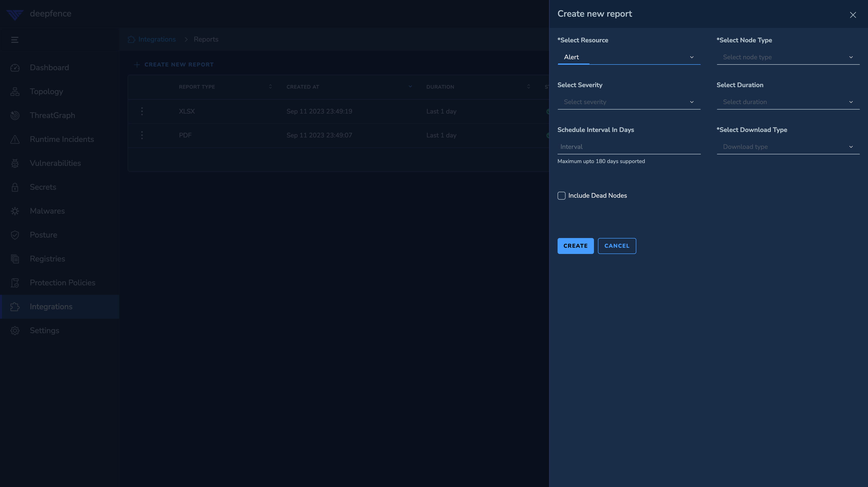Open the XLSX row three-dot menu
This screenshot has height=487, width=868.
142,111
